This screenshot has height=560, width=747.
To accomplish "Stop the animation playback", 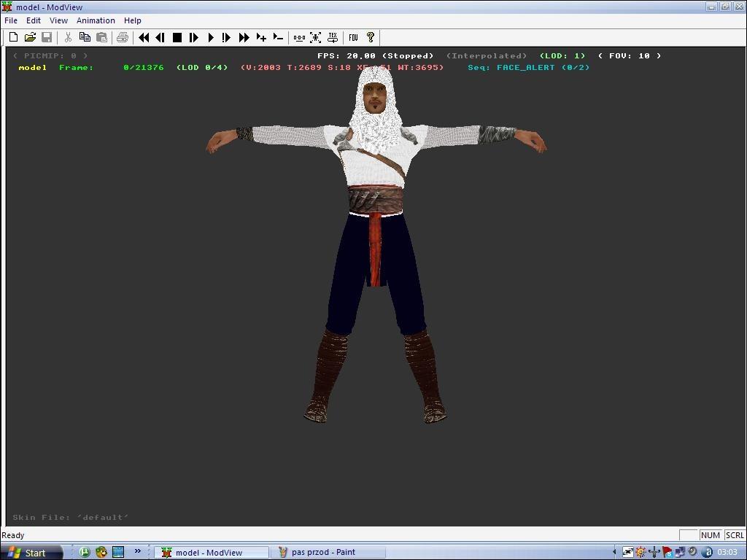I will (177, 37).
